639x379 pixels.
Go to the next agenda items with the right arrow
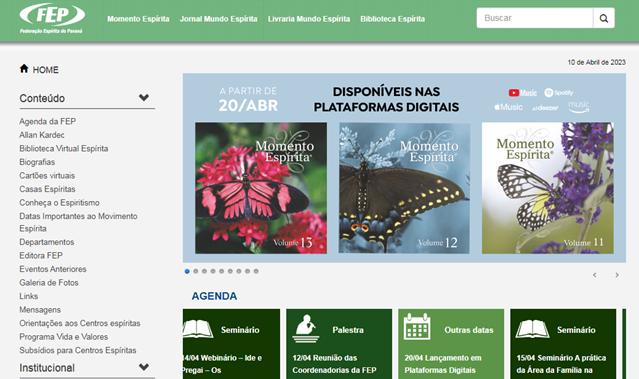tap(617, 275)
